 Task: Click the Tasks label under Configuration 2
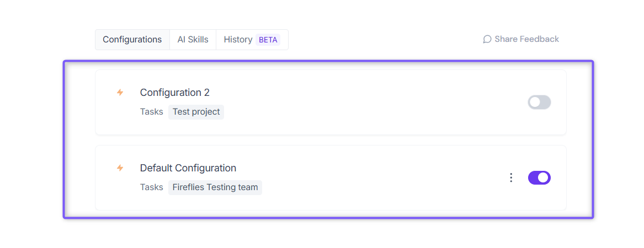click(152, 112)
